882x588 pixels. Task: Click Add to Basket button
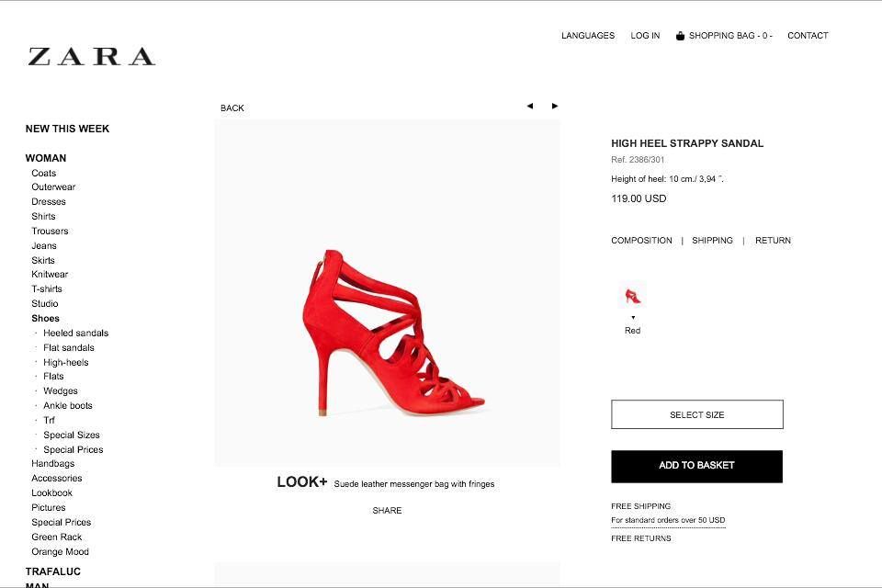(696, 466)
